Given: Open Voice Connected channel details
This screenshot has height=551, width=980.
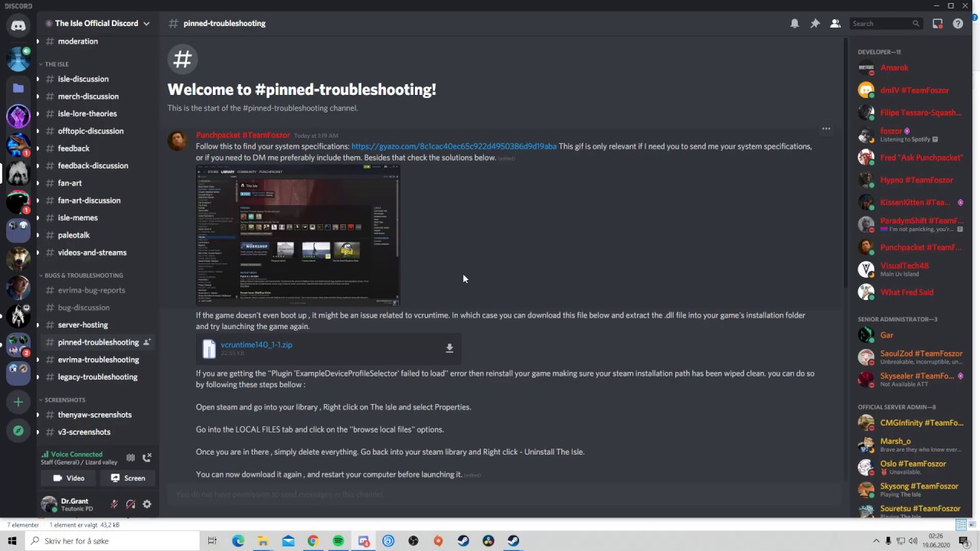Looking at the screenshot, I should [80, 458].
